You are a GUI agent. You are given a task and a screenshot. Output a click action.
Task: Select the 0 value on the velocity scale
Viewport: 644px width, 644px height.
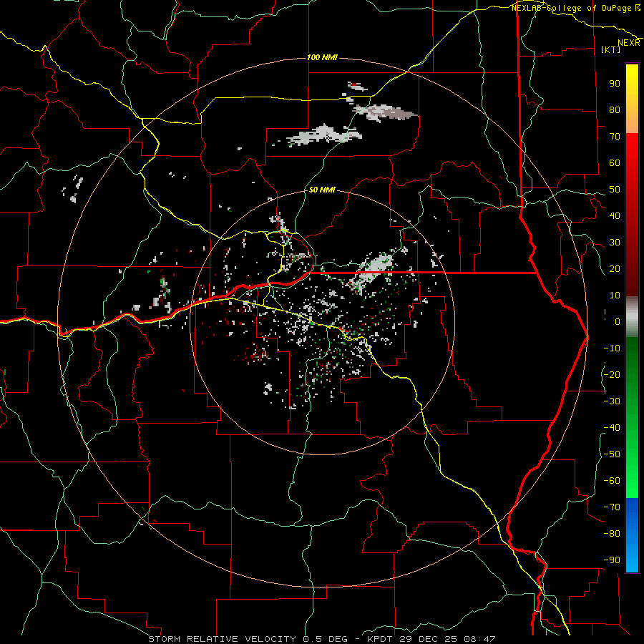(618, 322)
